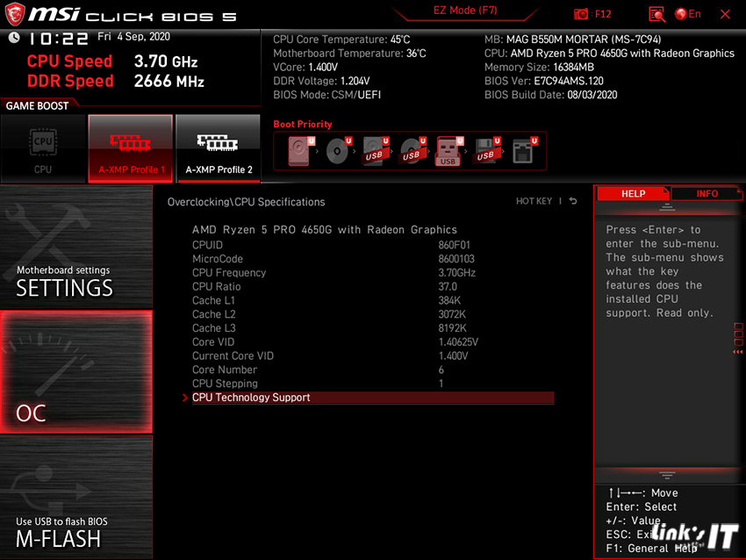
Task: Expand CPU Technology Support sub-menu
Action: 373,398
